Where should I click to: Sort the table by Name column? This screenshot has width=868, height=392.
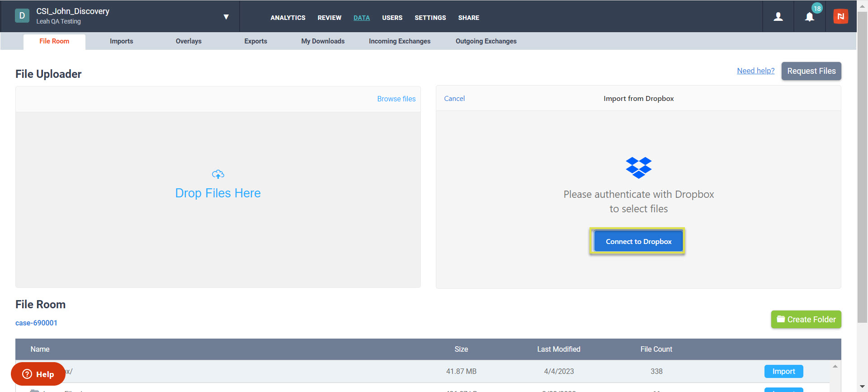click(x=40, y=349)
